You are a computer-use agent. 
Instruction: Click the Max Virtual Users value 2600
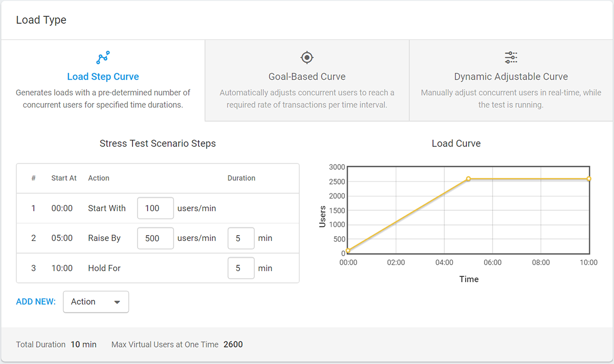[233, 345]
